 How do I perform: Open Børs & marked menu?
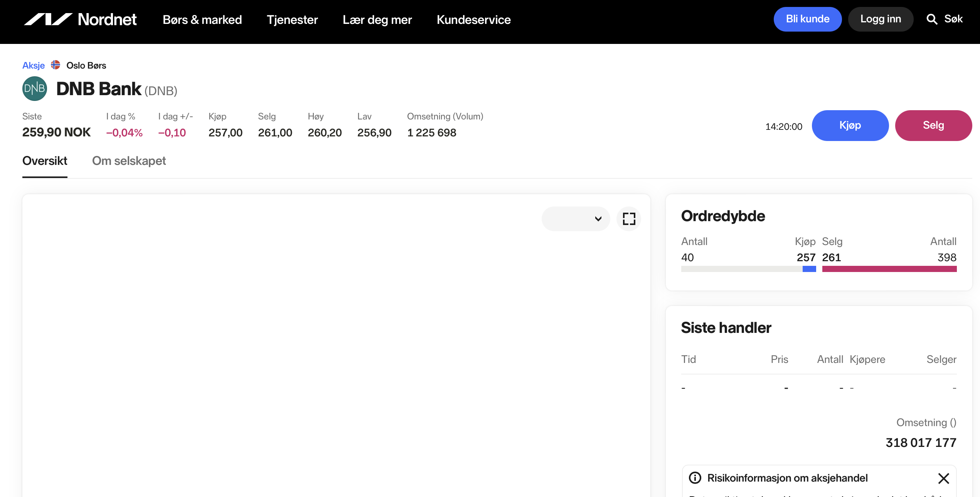(x=202, y=20)
